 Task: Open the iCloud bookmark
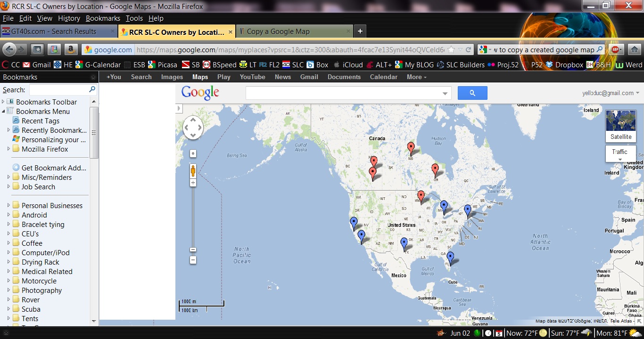click(348, 65)
